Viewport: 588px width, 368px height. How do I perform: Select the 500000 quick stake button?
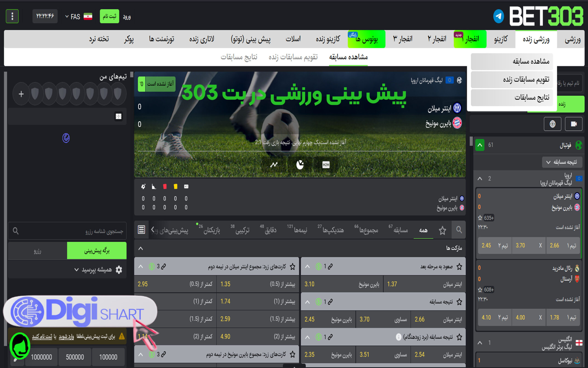75,357
